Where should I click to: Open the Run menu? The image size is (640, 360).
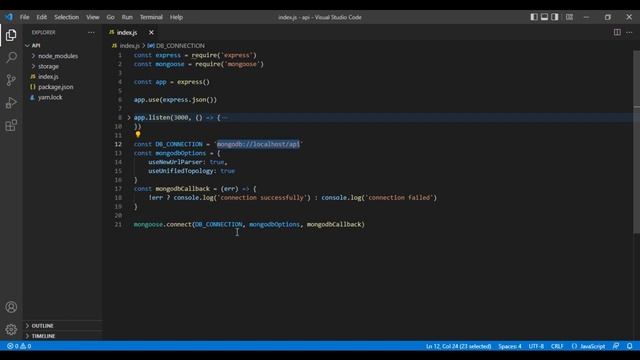pyautogui.click(x=127, y=17)
